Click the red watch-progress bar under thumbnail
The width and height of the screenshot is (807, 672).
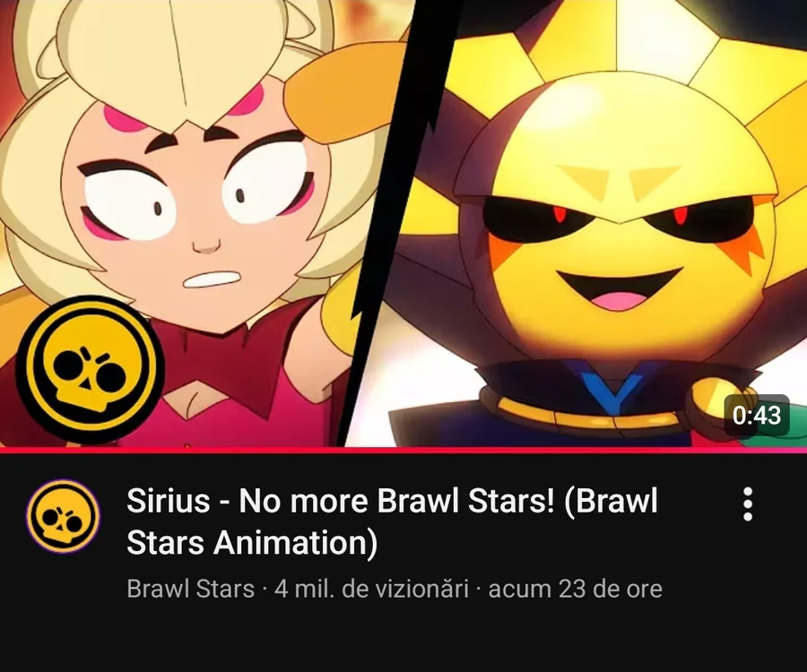(x=403, y=450)
